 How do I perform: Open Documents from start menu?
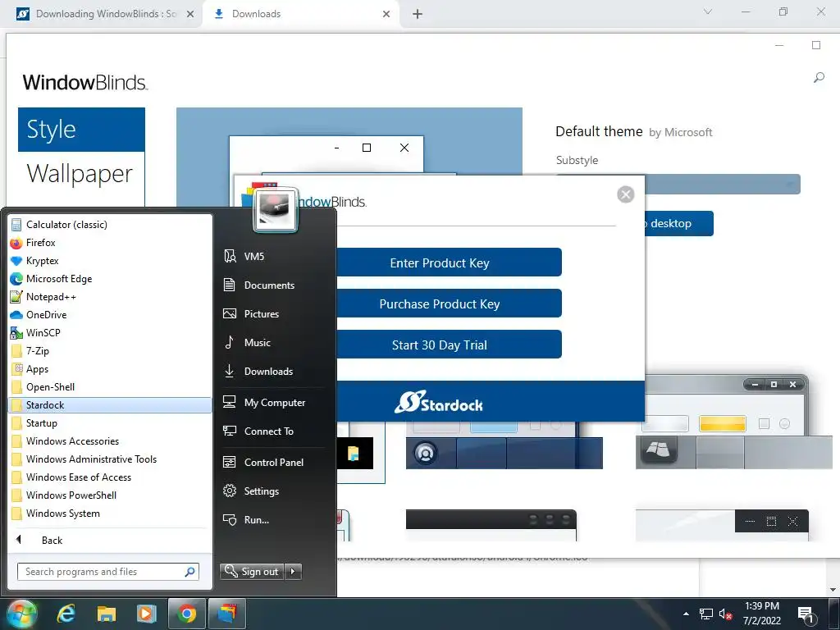click(x=274, y=285)
